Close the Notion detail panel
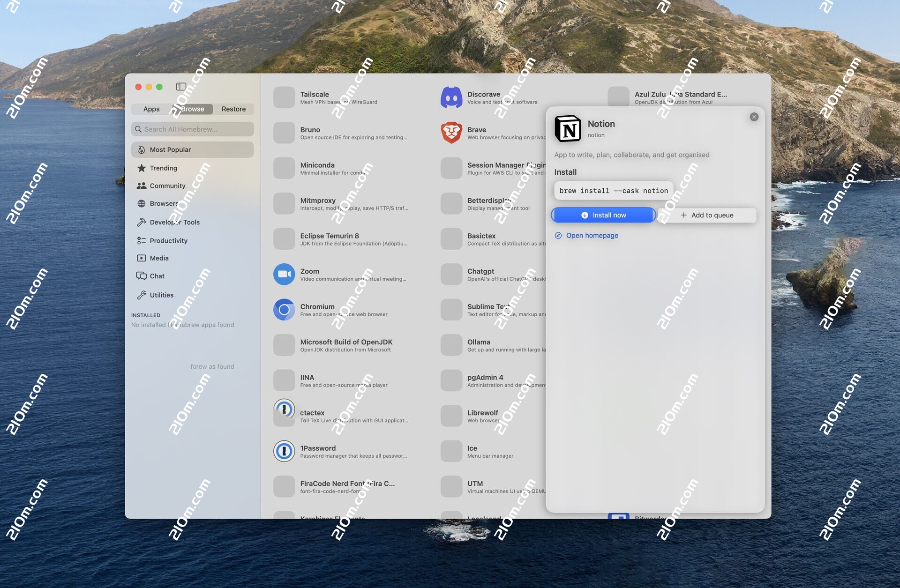Screen dimensions: 900x588 [754, 117]
